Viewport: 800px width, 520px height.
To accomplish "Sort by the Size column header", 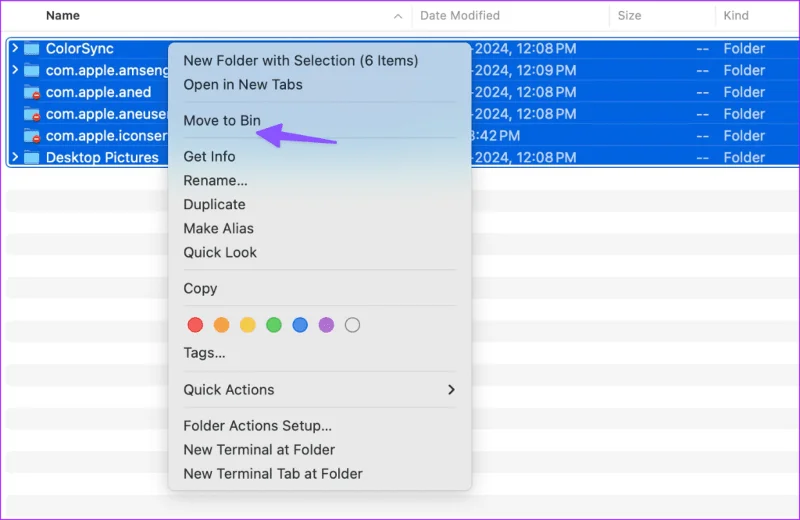I will [630, 16].
